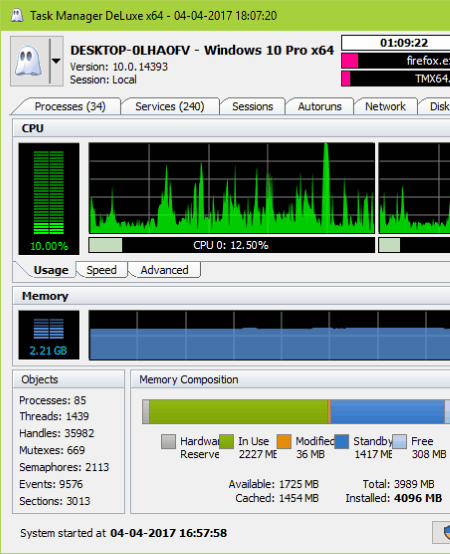
Task: Click the 'Installed: 4096 MB' value
Action: 393,498
